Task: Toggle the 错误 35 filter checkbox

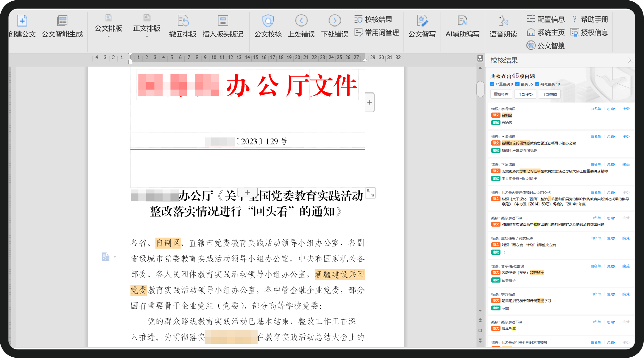Action: (x=517, y=84)
